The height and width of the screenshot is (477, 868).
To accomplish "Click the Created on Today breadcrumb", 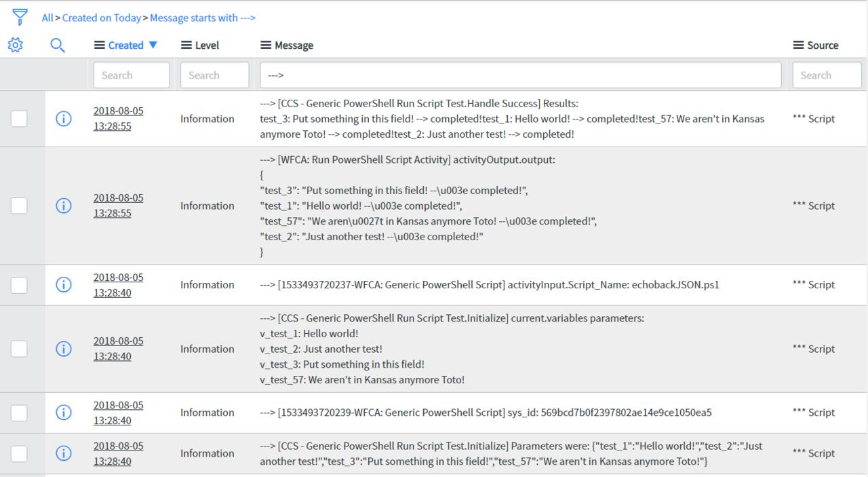I will [102, 18].
